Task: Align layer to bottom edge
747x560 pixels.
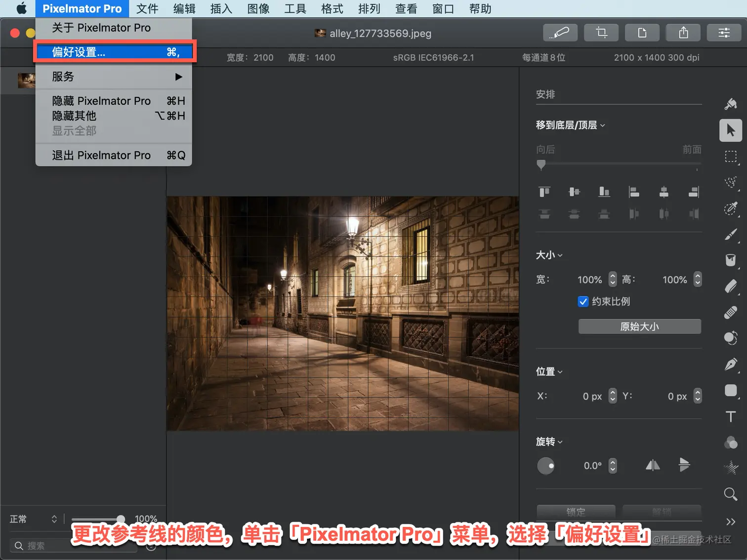Action: [604, 191]
